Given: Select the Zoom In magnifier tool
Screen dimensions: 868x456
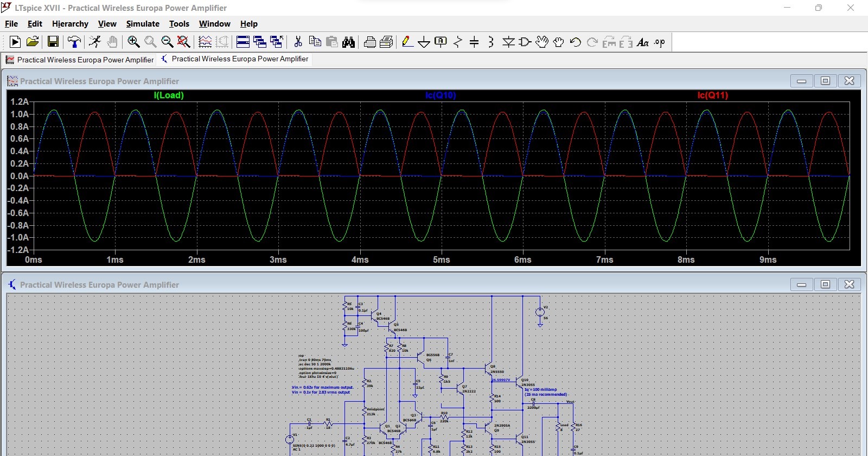Looking at the screenshot, I should coord(133,42).
